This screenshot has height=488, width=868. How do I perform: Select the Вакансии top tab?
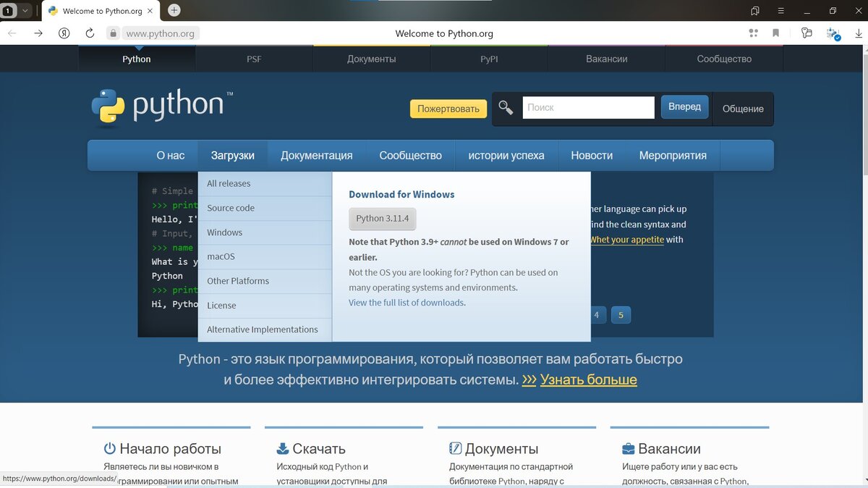point(607,59)
